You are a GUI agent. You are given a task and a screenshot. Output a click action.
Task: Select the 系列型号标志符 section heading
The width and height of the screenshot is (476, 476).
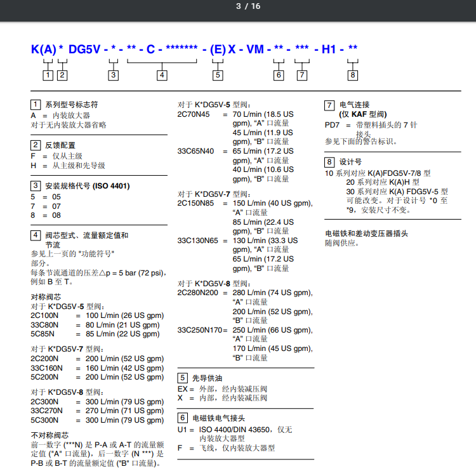coord(71,105)
